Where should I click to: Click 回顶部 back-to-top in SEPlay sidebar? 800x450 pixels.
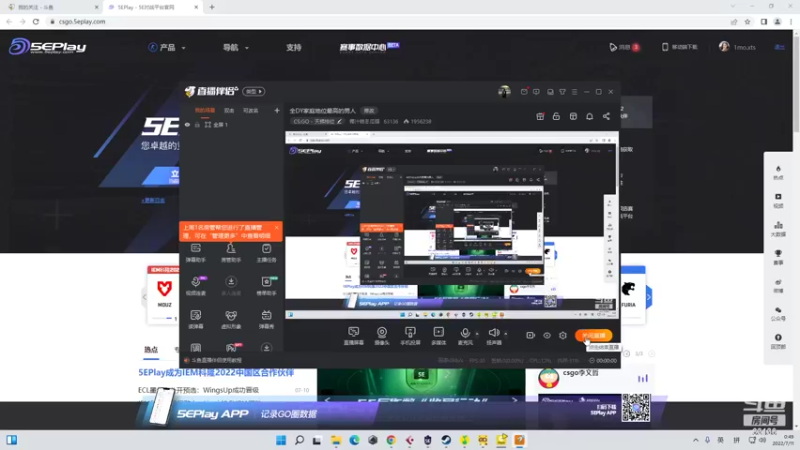click(x=778, y=341)
